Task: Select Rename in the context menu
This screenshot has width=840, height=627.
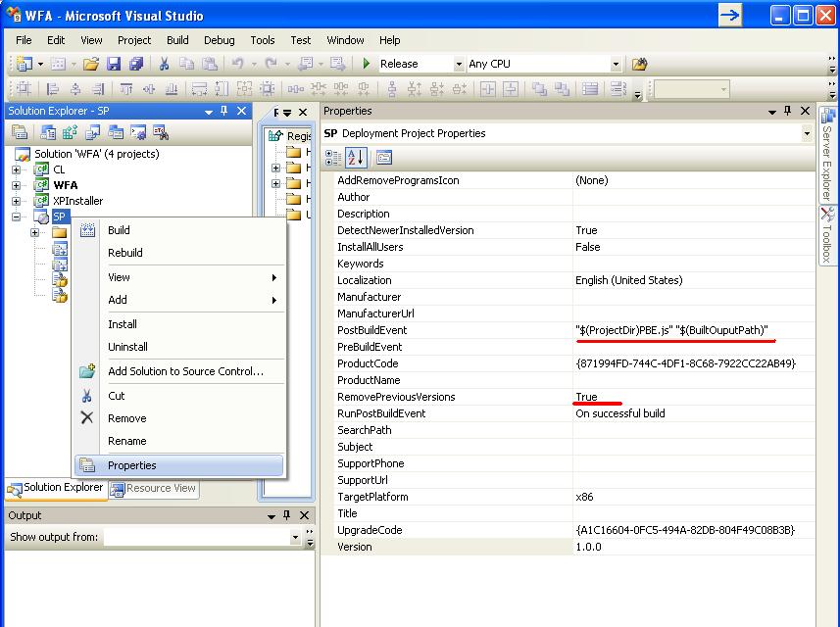Action: pyautogui.click(x=179, y=441)
